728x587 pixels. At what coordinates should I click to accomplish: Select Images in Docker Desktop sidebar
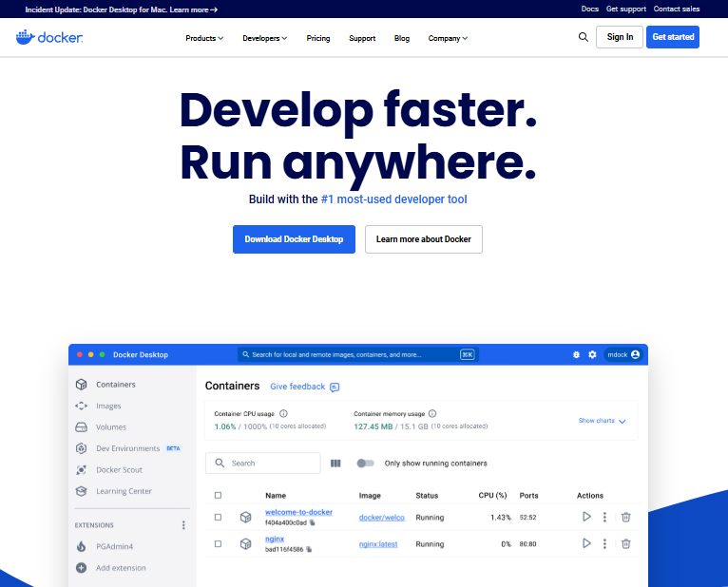108,406
